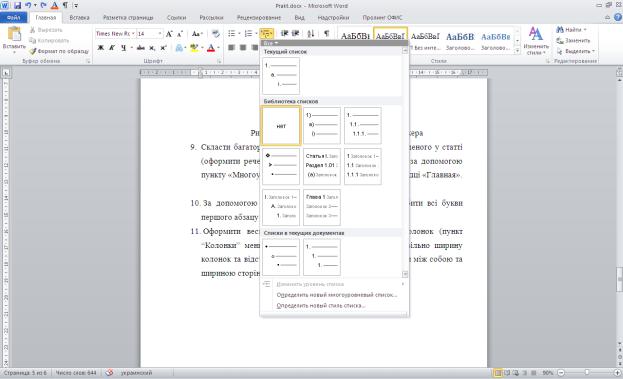Viewport: 623px width, 379px height.
Task: Select the '1) a) i)' list thumbnail
Action: [322, 126]
